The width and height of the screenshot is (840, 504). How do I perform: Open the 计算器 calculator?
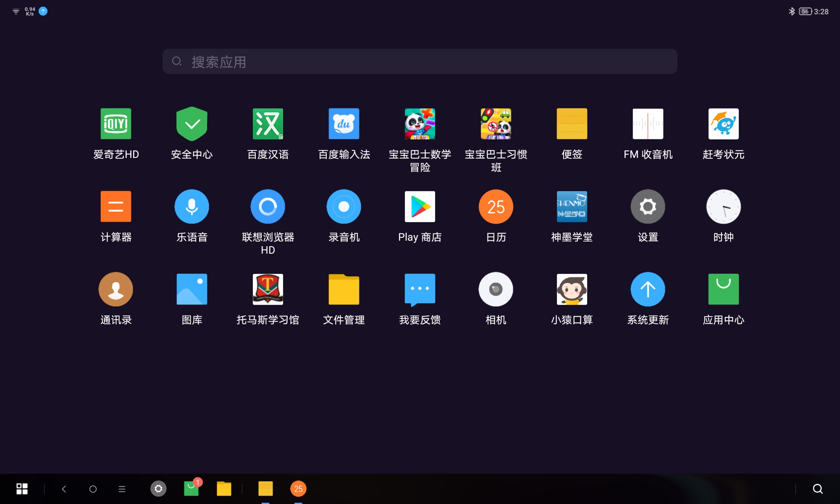116,206
